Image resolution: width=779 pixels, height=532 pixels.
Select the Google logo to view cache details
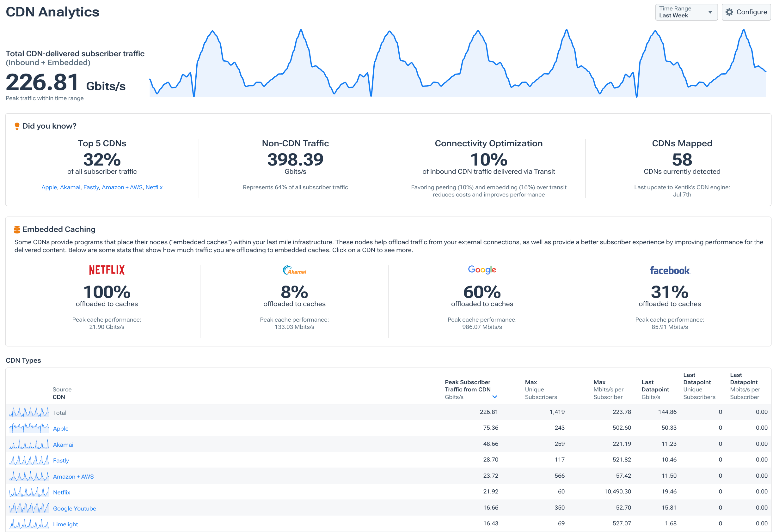(482, 270)
